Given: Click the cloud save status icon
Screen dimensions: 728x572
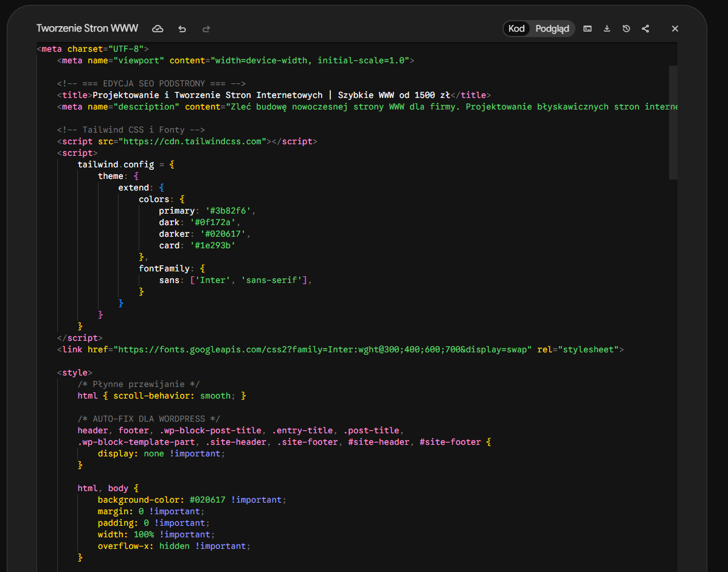Looking at the screenshot, I should point(158,29).
